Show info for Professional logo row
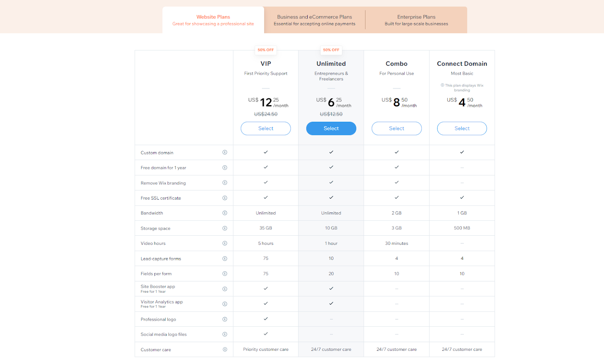Screen dimensions: 604x364 click(x=225, y=319)
